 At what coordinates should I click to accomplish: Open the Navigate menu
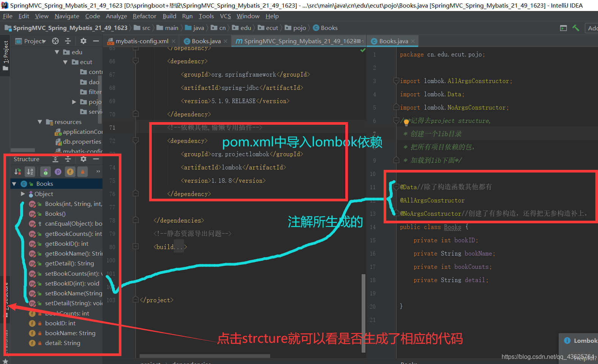(x=67, y=16)
